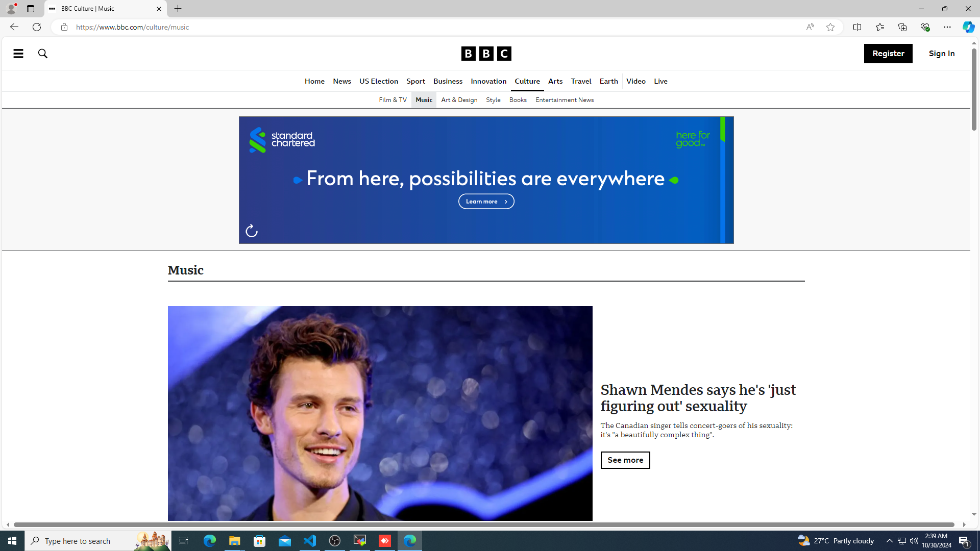Viewport: 980px width, 551px height.
Task: Select the Film & TV subsection tab
Action: click(x=393, y=100)
